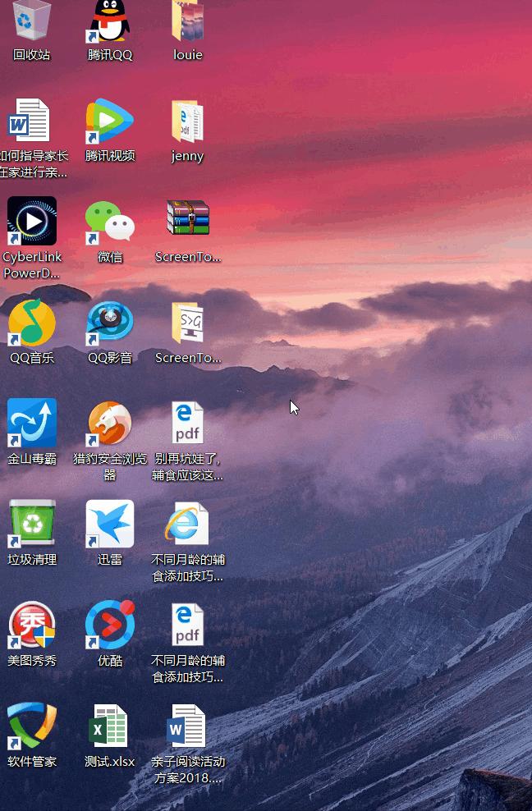The image size is (532, 811).
Task: Open the 优酷 Youku shortcut
Action: (x=110, y=625)
